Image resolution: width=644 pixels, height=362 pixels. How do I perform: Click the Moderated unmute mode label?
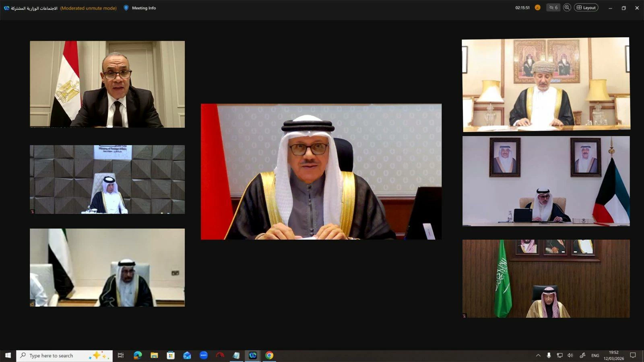point(89,8)
